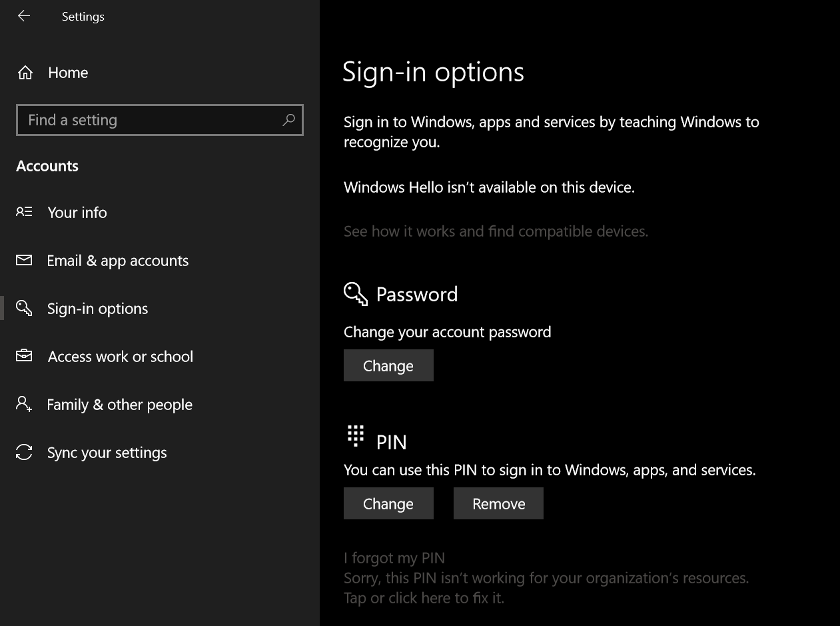Click the Family person-plus icon
This screenshot has height=626, width=840.
pyautogui.click(x=24, y=404)
